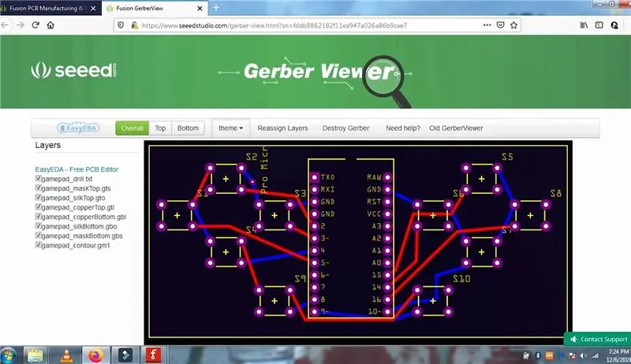Bookmark this page with the star icon
Screen dimensions: 631x364
[513, 25]
